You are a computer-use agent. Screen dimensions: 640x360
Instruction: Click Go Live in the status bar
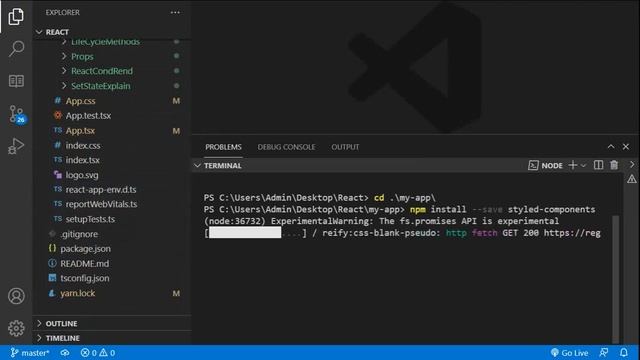569,353
